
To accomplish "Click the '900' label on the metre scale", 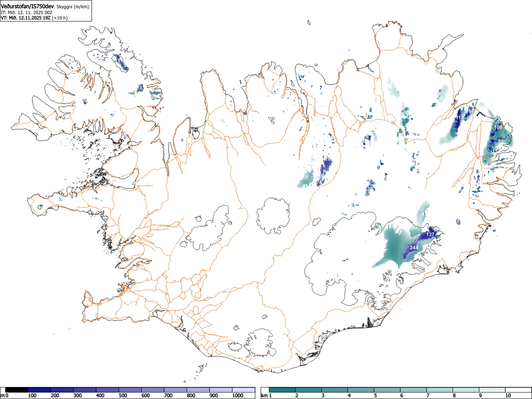I will pyautogui.click(x=213, y=396).
